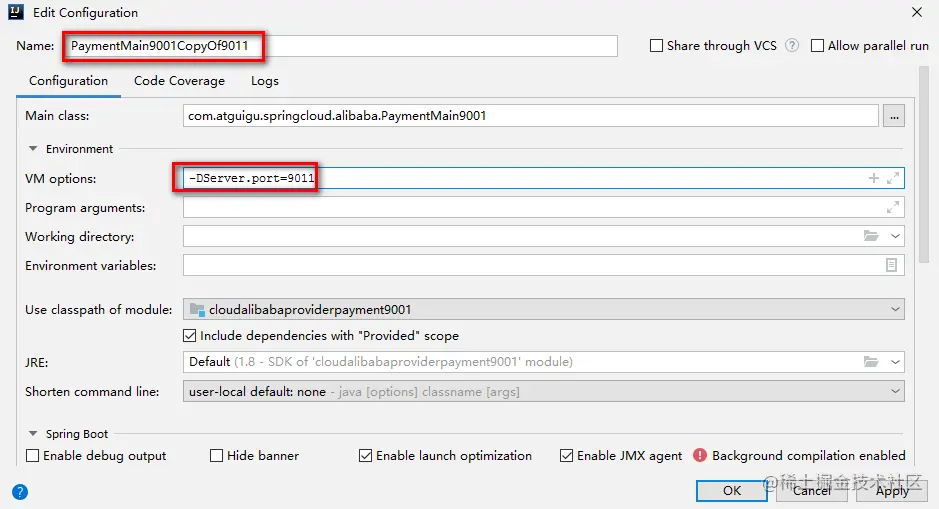This screenshot has height=509, width=939.
Task: Collapse the Environment section
Action: [33, 149]
